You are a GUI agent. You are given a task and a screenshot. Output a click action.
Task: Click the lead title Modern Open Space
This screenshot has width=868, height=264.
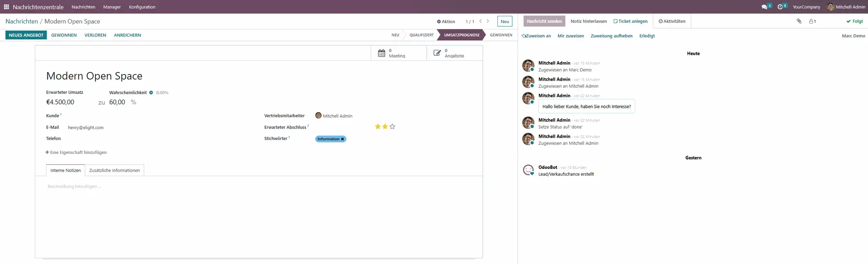pyautogui.click(x=94, y=76)
